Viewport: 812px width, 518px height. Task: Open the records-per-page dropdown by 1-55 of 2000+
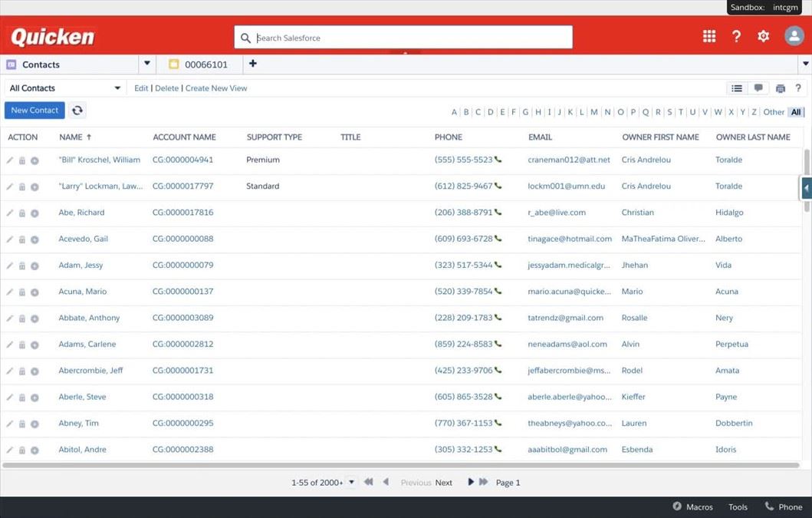pos(351,483)
